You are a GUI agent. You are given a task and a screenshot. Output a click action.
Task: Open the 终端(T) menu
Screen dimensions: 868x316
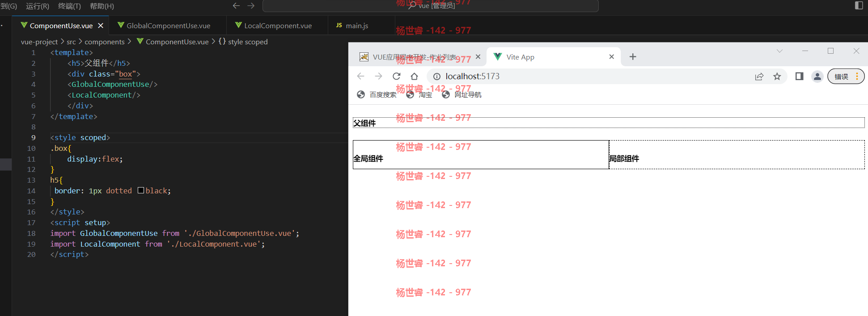[70, 6]
